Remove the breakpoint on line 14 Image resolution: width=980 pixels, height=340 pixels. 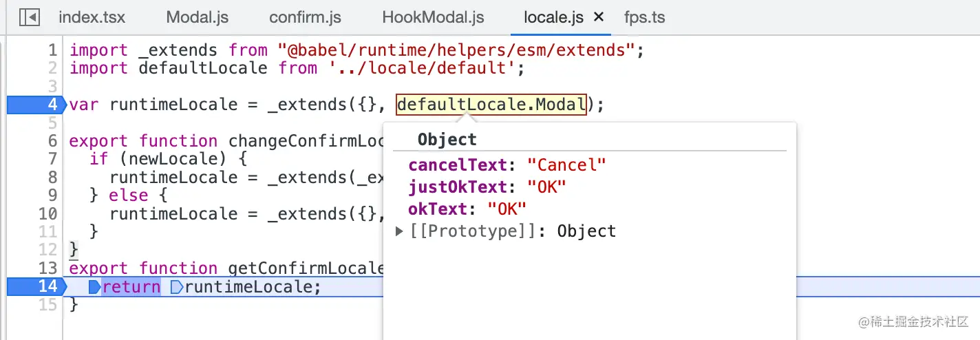(x=36, y=287)
